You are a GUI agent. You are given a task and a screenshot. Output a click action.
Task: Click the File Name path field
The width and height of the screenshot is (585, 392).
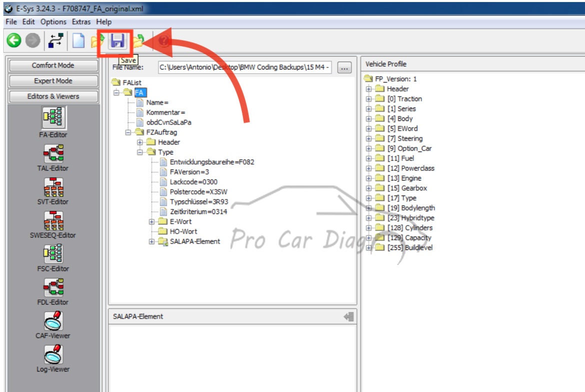tap(244, 67)
